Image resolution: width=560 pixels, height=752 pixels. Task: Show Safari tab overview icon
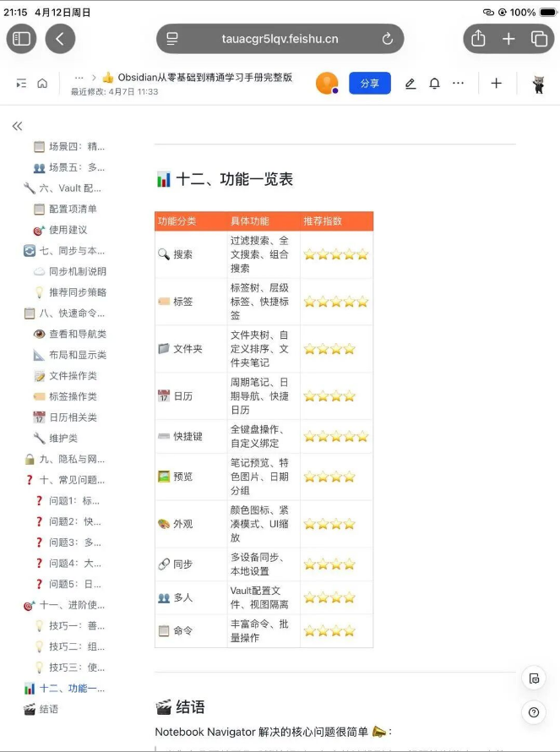pyautogui.click(x=539, y=39)
